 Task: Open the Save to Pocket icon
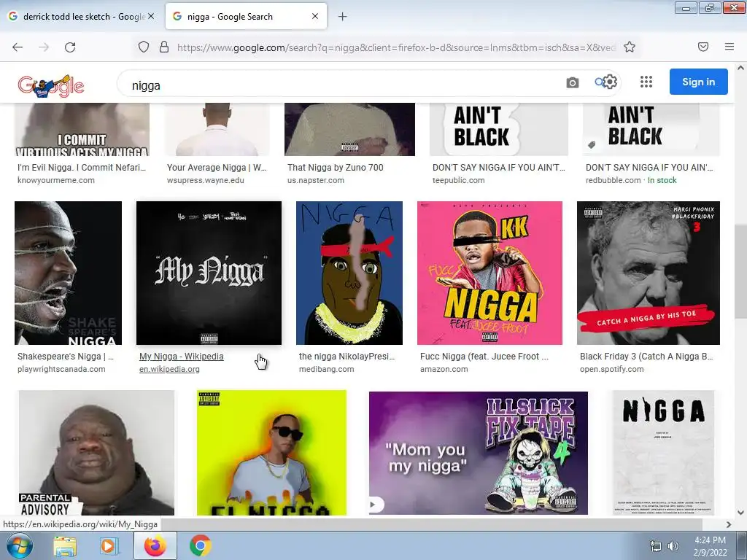(x=703, y=47)
